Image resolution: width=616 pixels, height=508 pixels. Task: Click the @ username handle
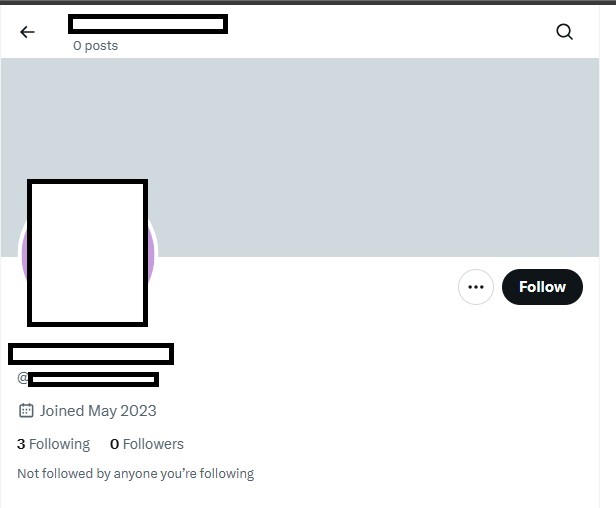coord(88,379)
